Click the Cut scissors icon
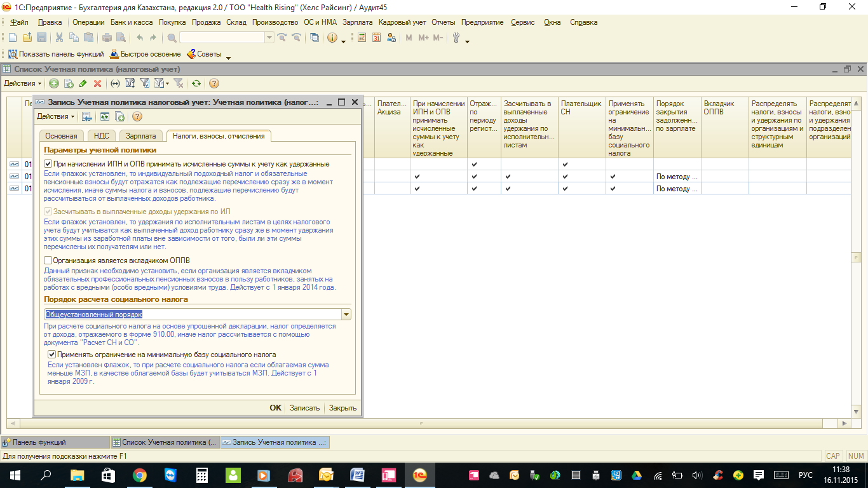This screenshot has height=488, width=868. 59,37
